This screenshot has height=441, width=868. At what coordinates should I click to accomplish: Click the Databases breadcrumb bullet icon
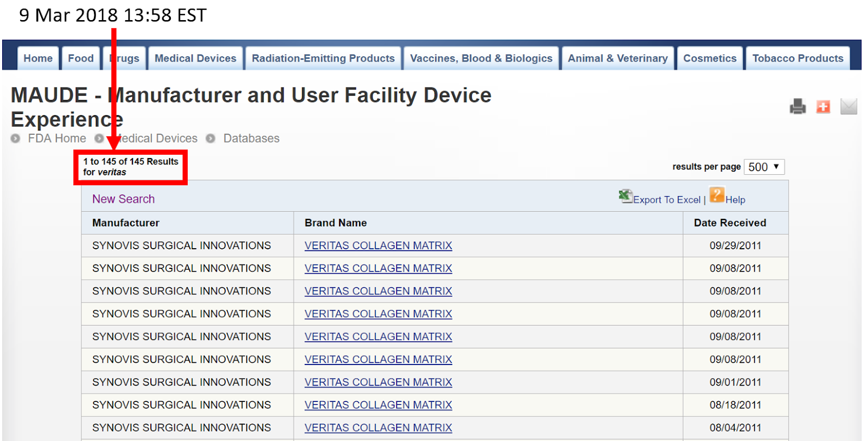(x=210, y=138)
